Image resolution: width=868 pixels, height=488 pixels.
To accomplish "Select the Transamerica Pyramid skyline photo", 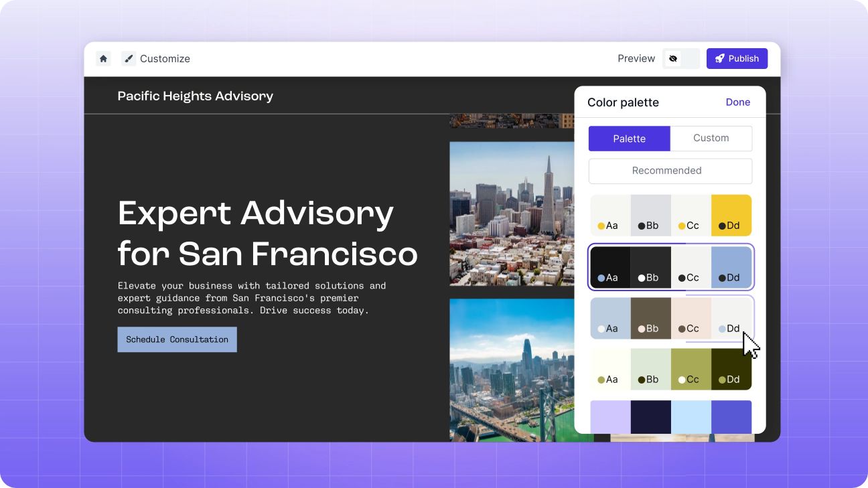I will pos(512,214).
